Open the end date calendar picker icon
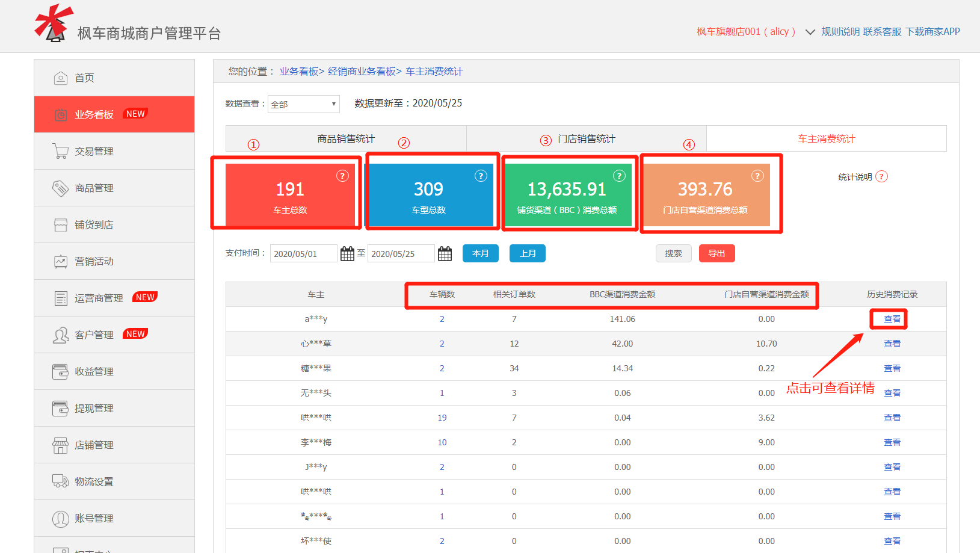 click(445, 254)
